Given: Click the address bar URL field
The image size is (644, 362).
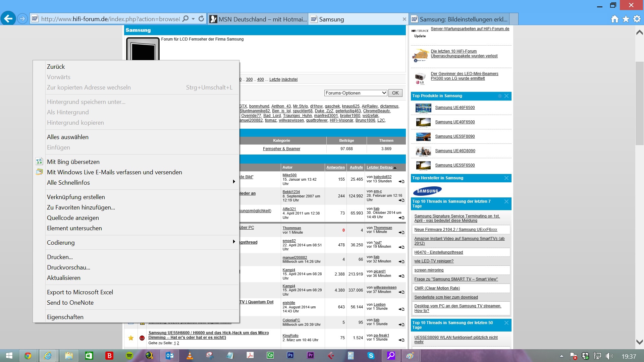Looking at the screenshot, I should [110, 19].
